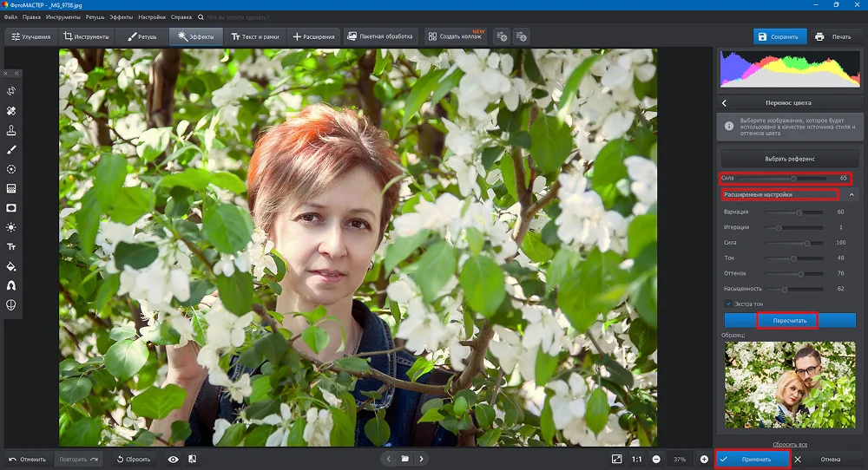
Task: Switch to the Расширения tab
Action: (314, 36)
